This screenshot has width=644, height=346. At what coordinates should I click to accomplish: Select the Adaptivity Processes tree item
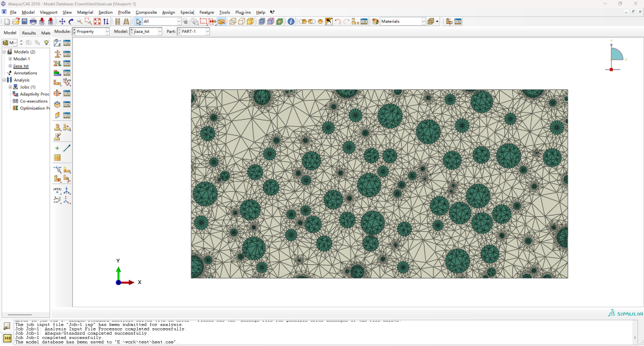[35, 94]
